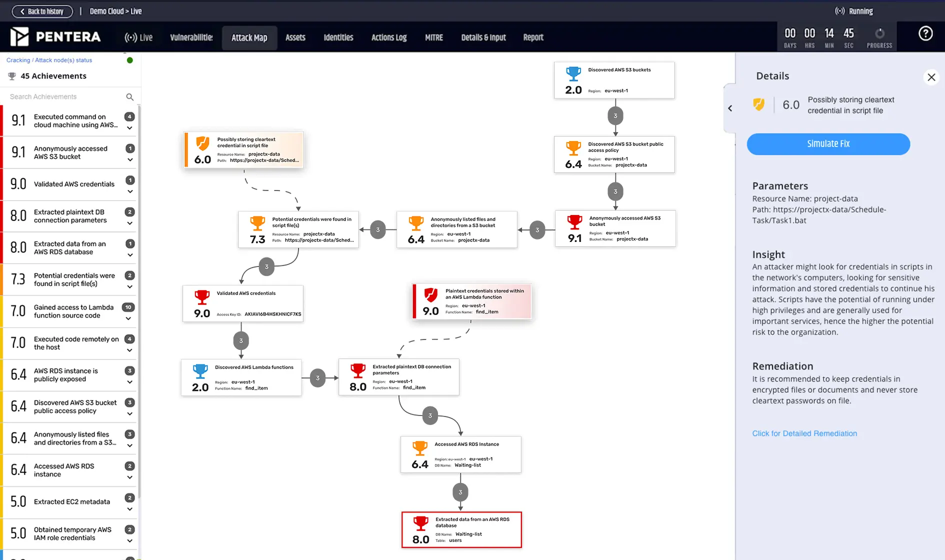Click red trophy on Validated AWS credentials node

point(202,297)
